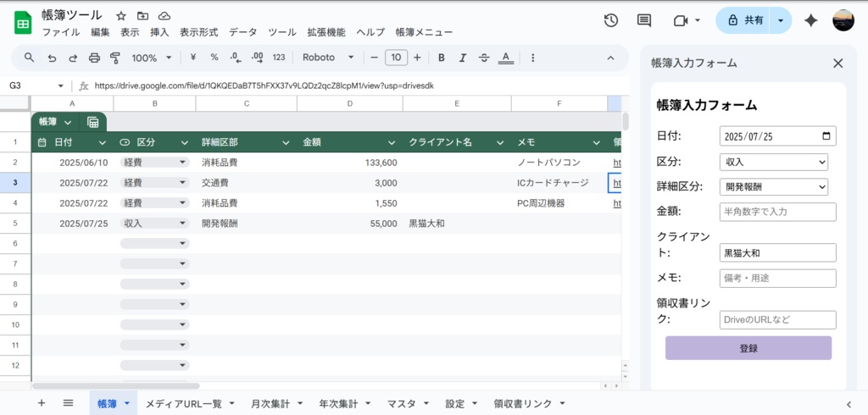The image size is (868, 415).
Task: Open the receipt link in row 4
Action: point(617,203)
